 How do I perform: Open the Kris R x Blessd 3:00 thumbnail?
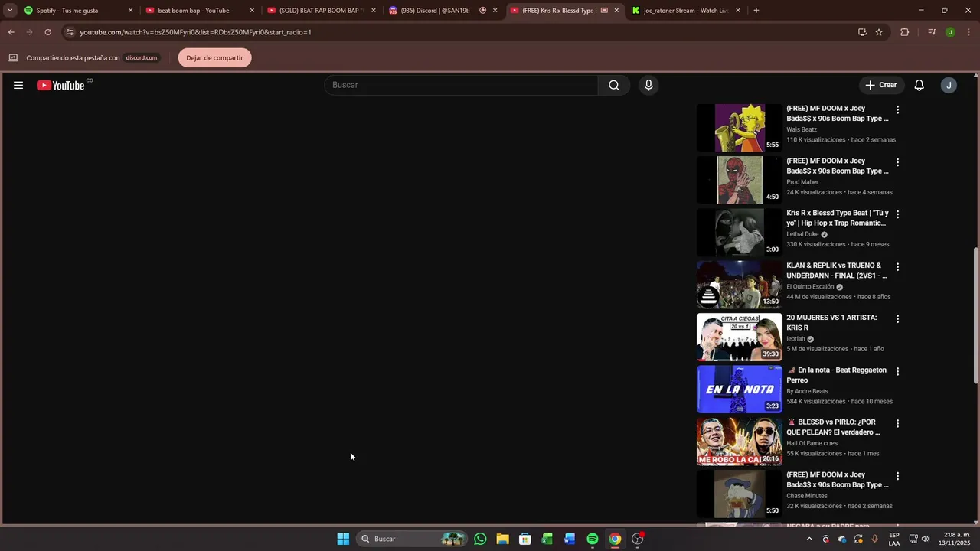coord(740,233)
